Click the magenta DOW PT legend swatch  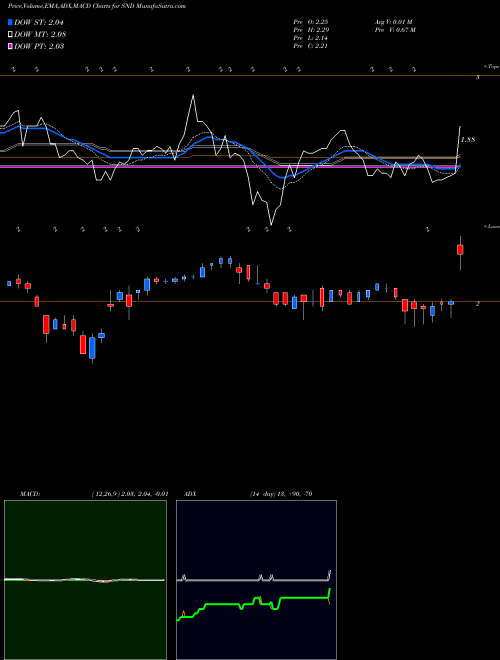tap(10, 46)
